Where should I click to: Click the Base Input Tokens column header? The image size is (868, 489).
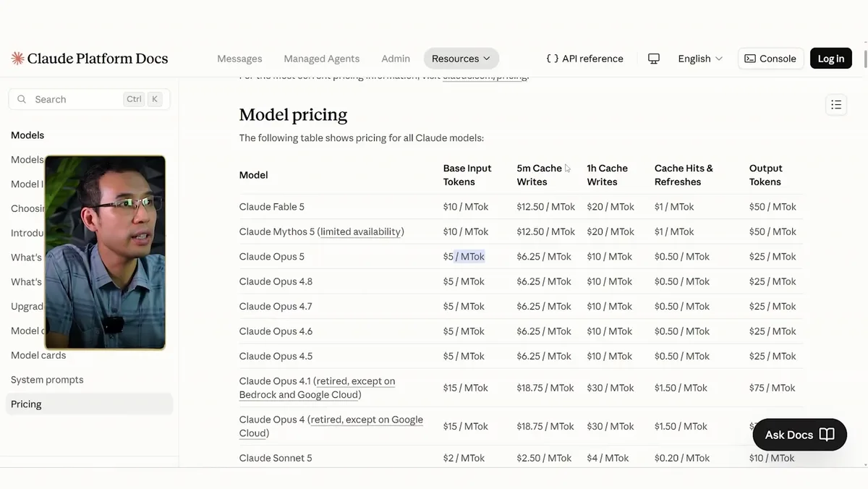click(x=467, y=175)
